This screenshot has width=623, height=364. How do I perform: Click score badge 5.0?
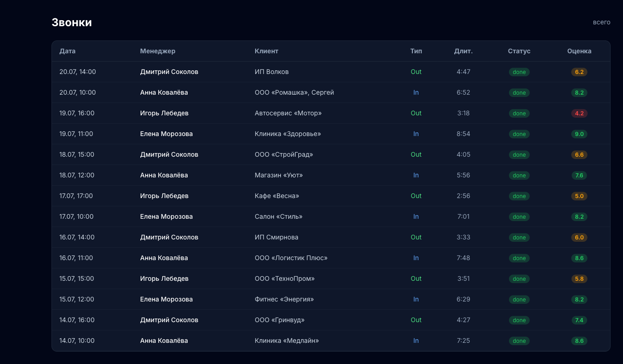click(579, 196)
